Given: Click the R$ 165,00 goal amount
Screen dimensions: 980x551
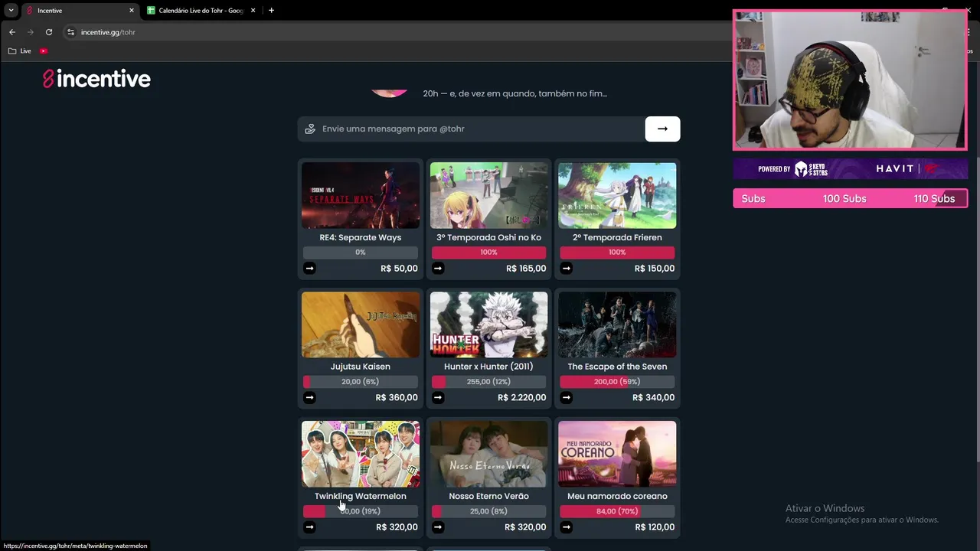Looking at the screenshot, I should 526,268.
